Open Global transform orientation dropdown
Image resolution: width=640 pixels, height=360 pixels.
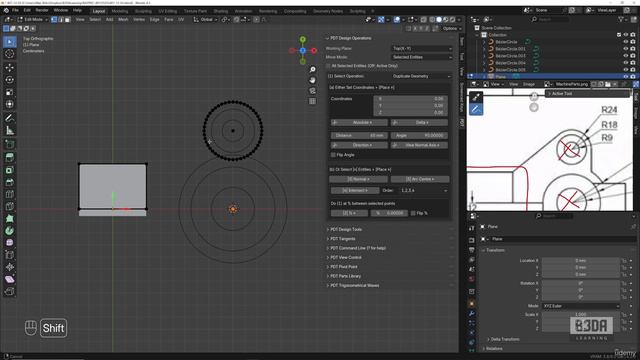pyautogui.click(x=205, y=19)
